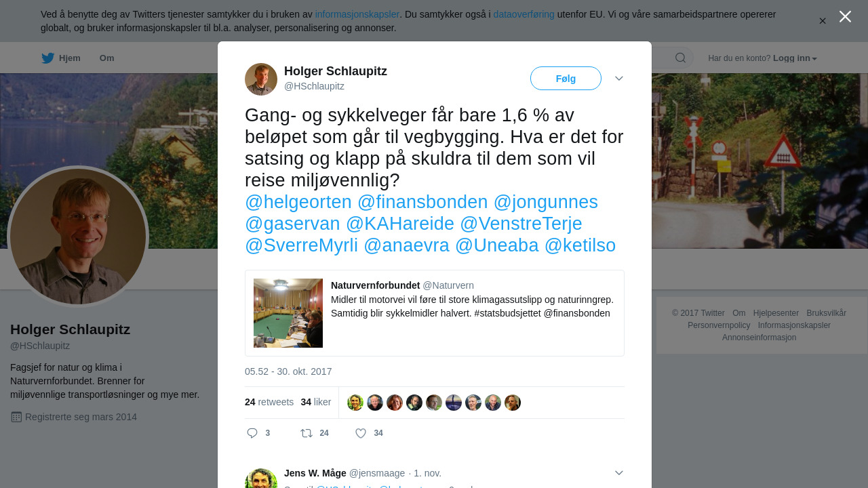The width and height of the screenshot is (868, 488).
Task: Click the Twitter bird Hjem icon
Action: (x=47, y=58)
